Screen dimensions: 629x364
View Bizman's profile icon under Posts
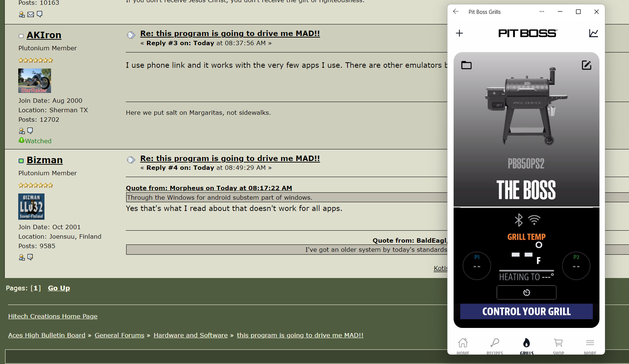(22, 257)
